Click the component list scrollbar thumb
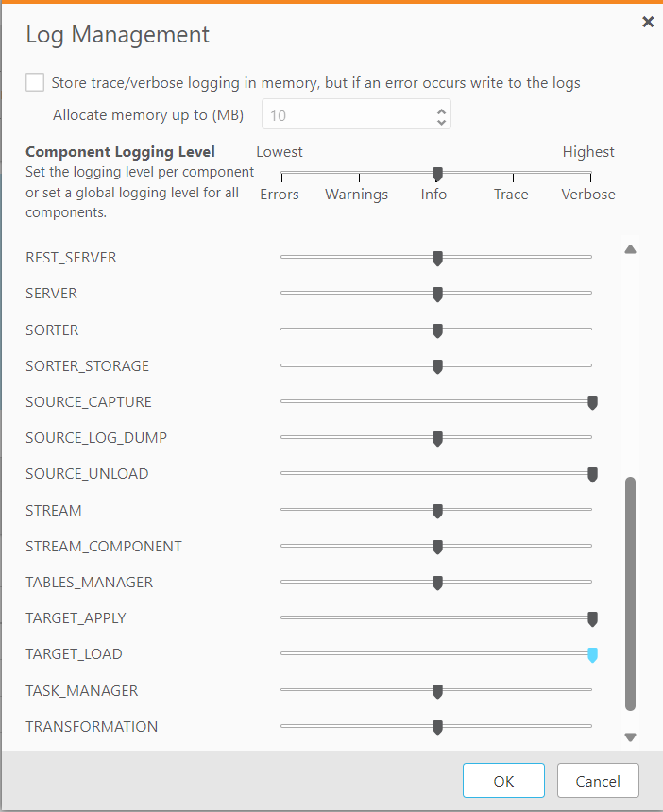 tap(631, 593)
